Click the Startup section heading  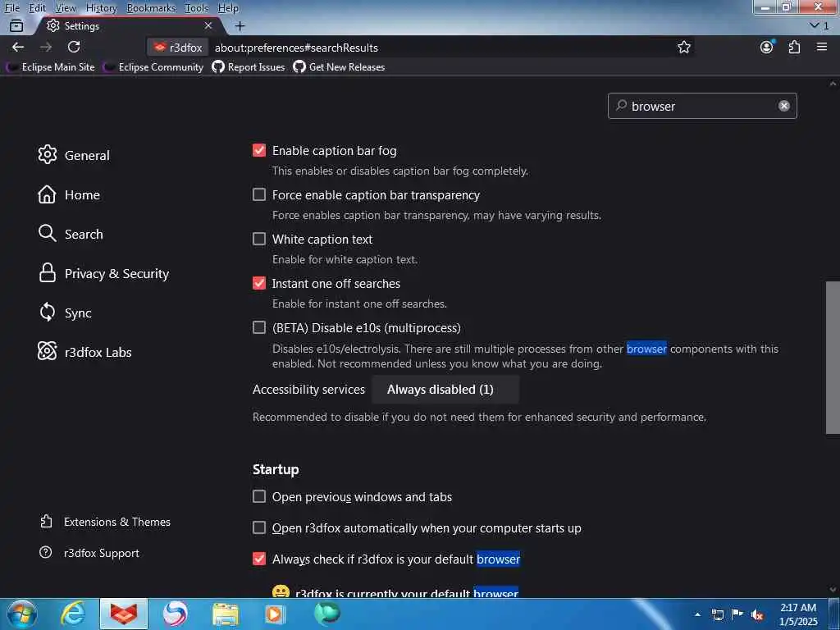pos(276,469)
